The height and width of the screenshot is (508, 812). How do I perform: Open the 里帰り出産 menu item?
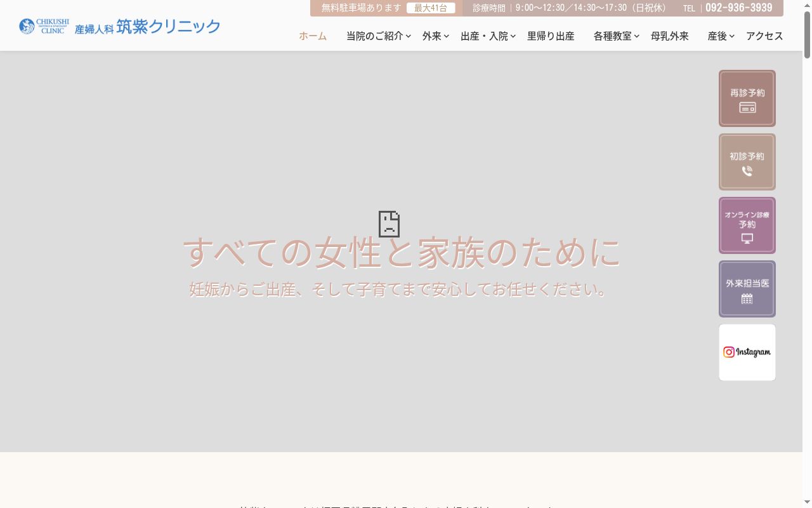(551, 36)
